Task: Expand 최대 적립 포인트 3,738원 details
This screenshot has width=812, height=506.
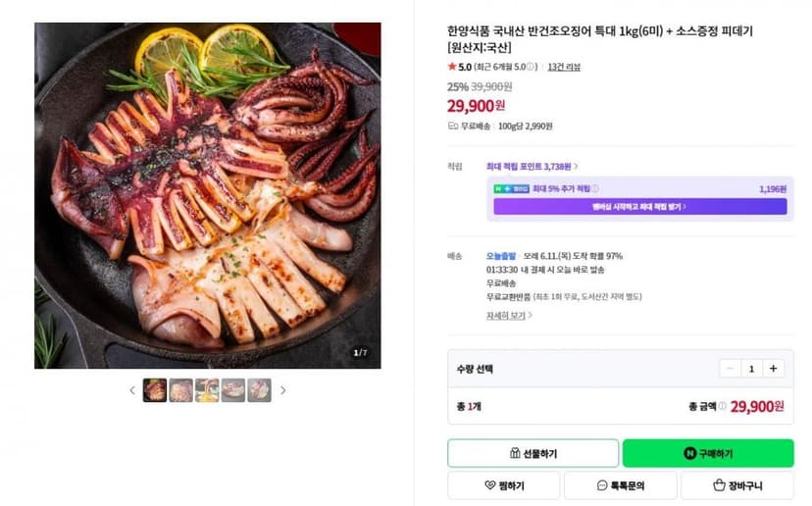Action: 532,167
